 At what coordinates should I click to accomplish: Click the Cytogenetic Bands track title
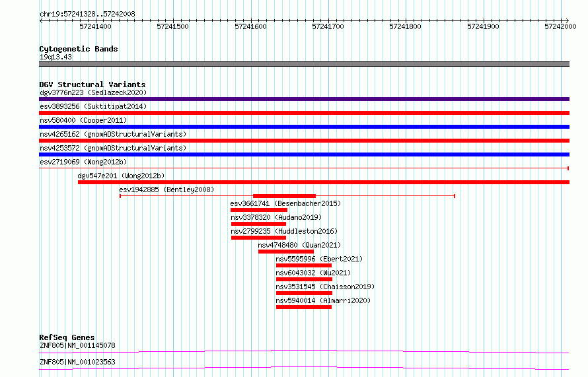[x=79, y=49]
